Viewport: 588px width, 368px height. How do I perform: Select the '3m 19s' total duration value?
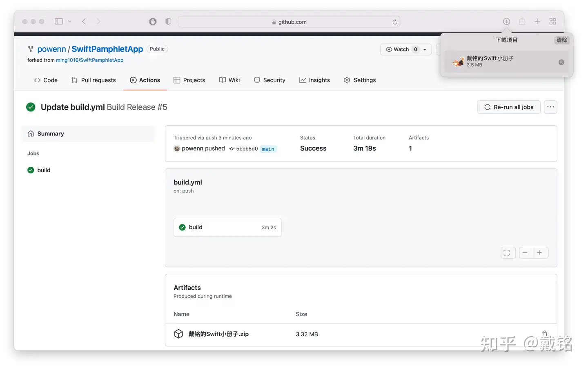[x=365, y=149]
